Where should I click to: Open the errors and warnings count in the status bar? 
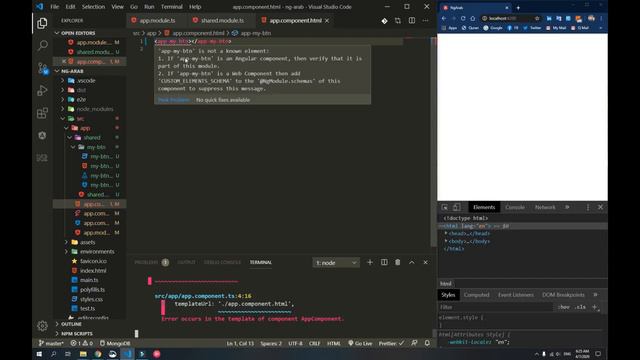point(81,343)
